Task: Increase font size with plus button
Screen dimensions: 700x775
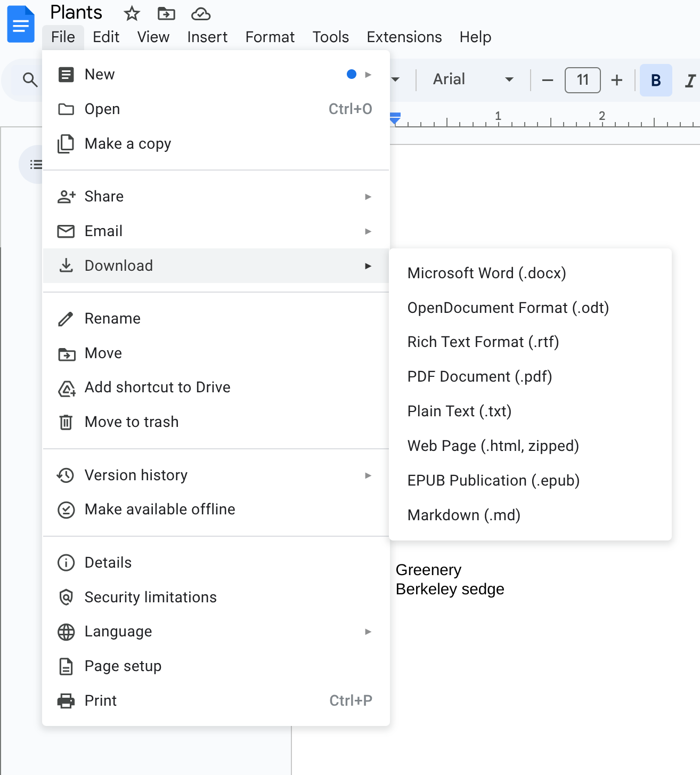Action: tap(616, 80)
